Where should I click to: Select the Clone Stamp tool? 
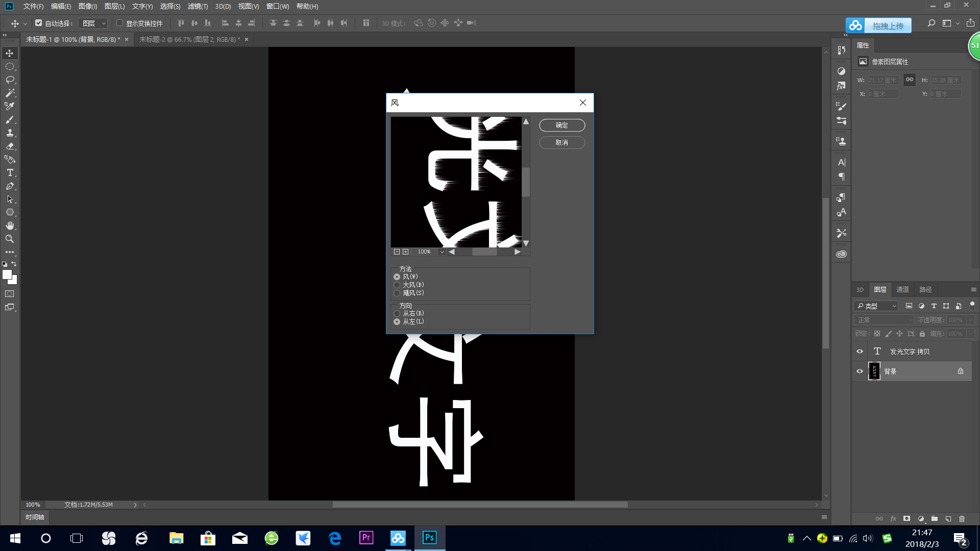[x=9, y=133]
